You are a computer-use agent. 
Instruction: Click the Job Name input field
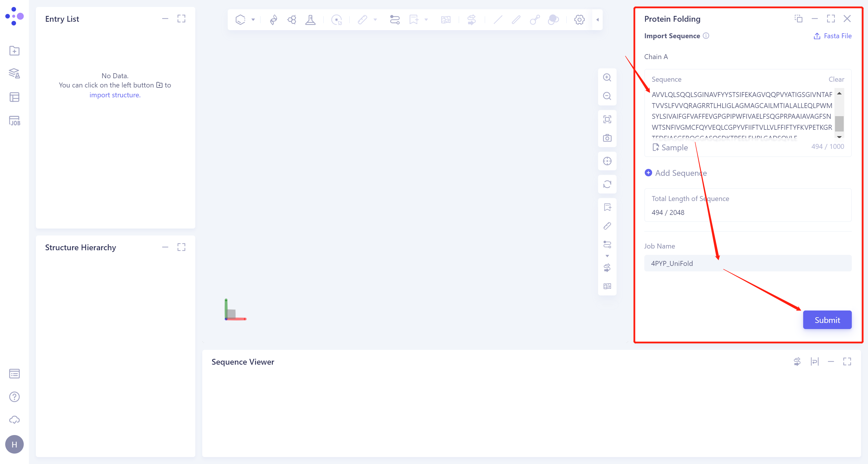click(747, 263)
